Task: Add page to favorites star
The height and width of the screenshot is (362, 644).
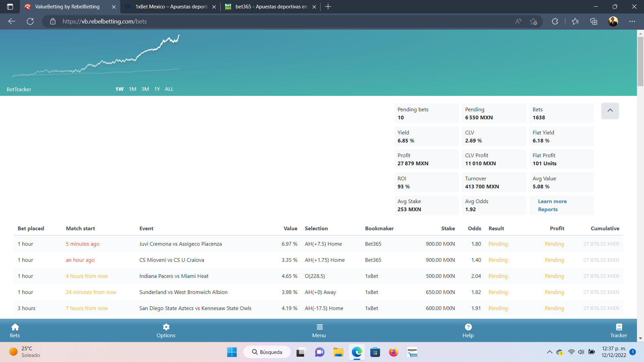Action: (533, 21)
